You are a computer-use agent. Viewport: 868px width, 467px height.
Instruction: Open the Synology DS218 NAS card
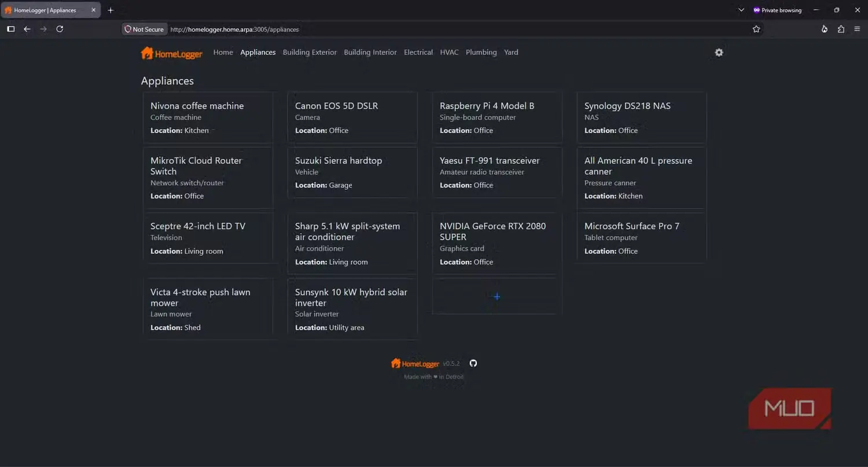tap(642, 117)
